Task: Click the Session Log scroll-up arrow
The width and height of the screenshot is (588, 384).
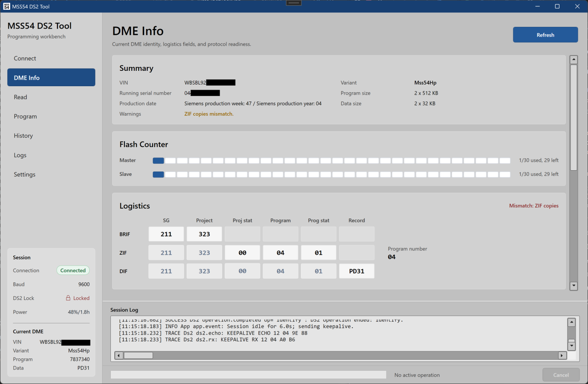Action: tap(571, 323)
